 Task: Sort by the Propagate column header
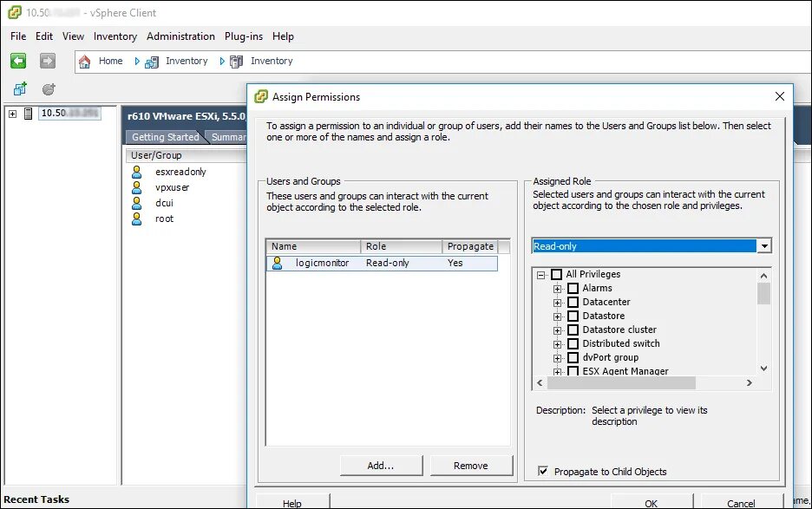(470, 246)
